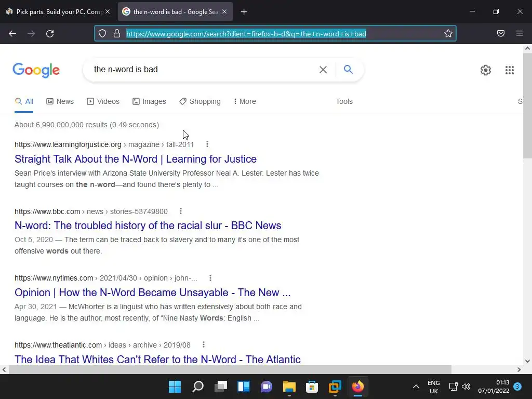Open Windows Start button on taskbar
532x399 pixels.
175,387
